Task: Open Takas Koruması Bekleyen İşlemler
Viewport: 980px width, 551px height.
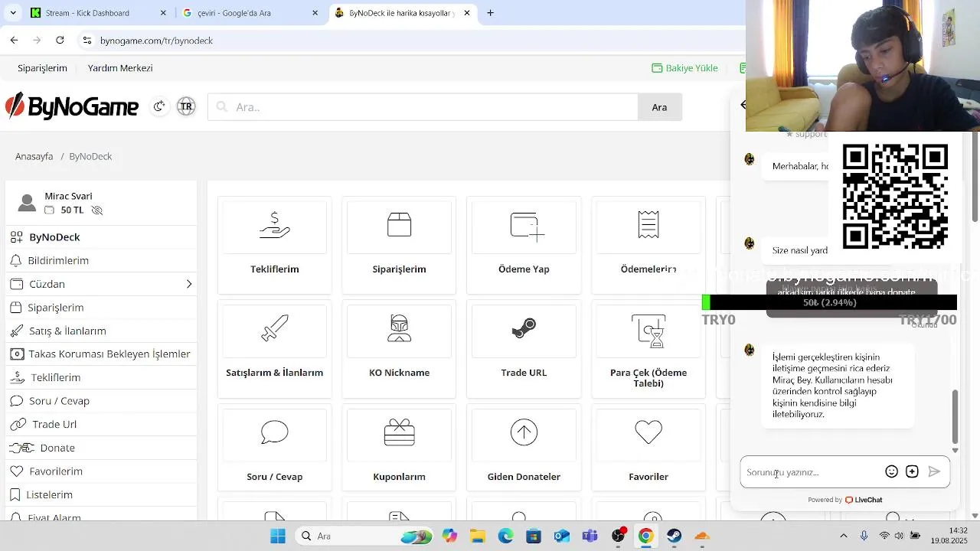Action: tap(101, 354)
